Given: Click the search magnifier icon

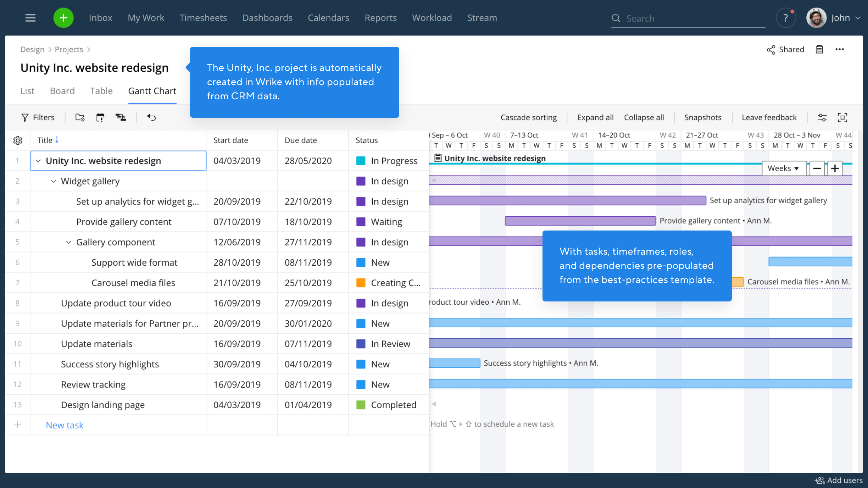Looking at the screenshot, I should click(x=616, y=18).
